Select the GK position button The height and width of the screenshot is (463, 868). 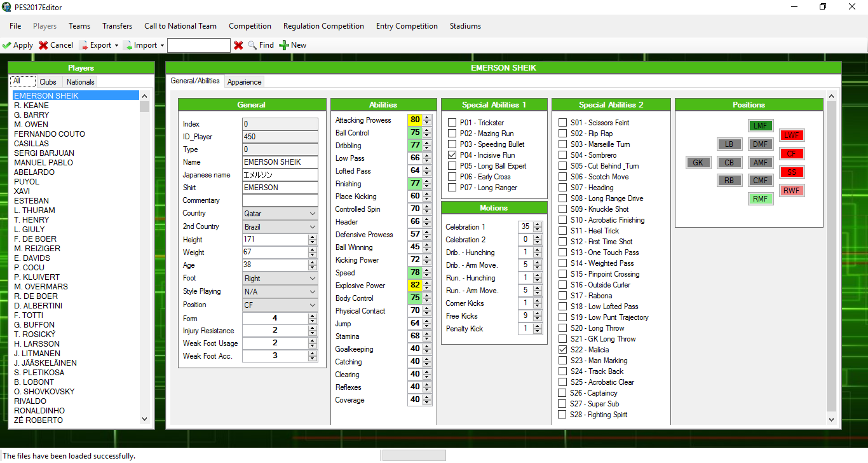698,162
